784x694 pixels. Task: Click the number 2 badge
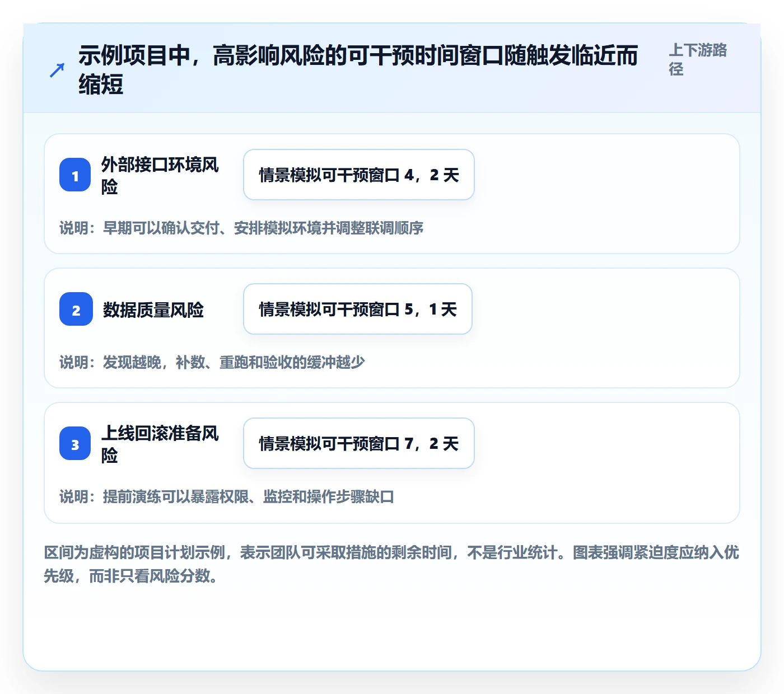click(76, 309)
